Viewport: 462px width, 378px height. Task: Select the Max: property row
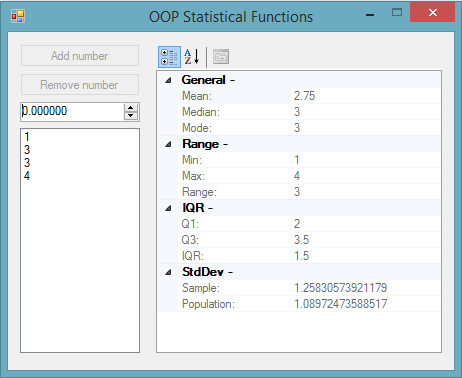point(309,176)
